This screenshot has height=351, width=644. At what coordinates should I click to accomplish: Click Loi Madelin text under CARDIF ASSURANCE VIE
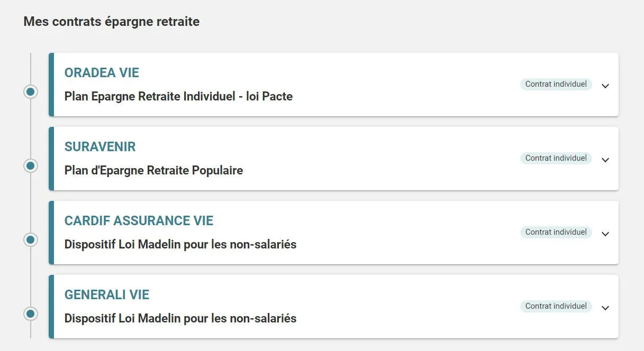point(180,245)
